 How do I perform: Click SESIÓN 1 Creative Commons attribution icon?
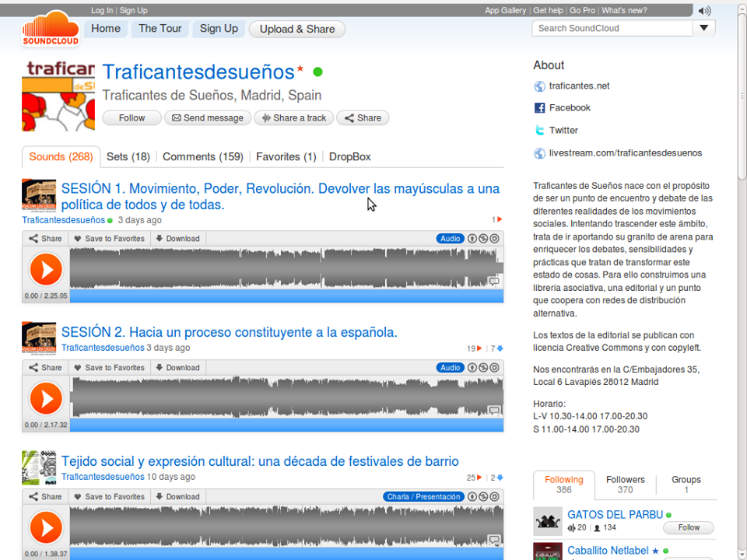(x=472, y=239)
